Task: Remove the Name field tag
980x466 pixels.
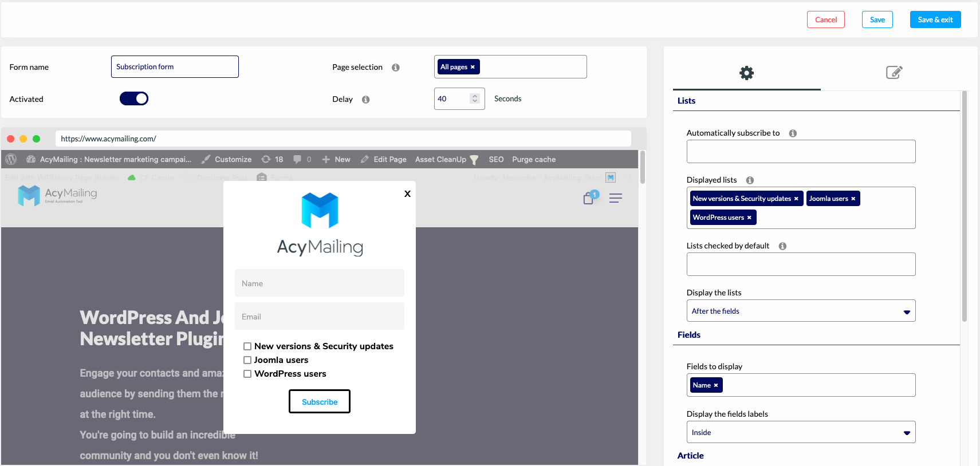Action: click(716, 385)
